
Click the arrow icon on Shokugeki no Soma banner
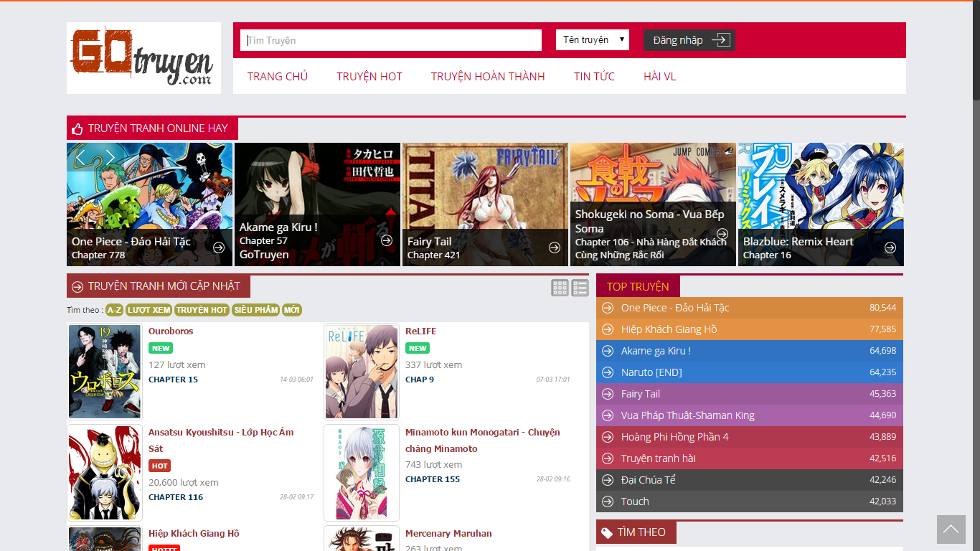[x=722, y=234]
